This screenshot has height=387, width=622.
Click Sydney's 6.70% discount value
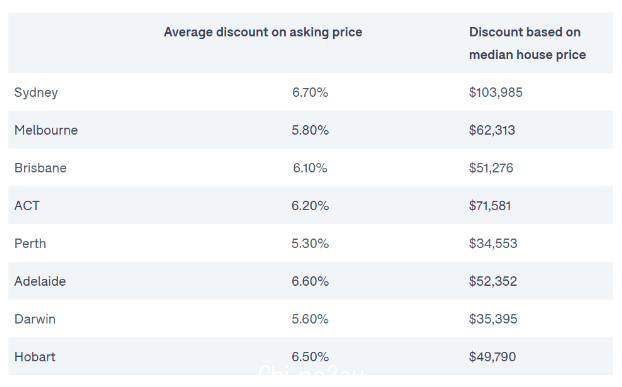click(310, 92)
